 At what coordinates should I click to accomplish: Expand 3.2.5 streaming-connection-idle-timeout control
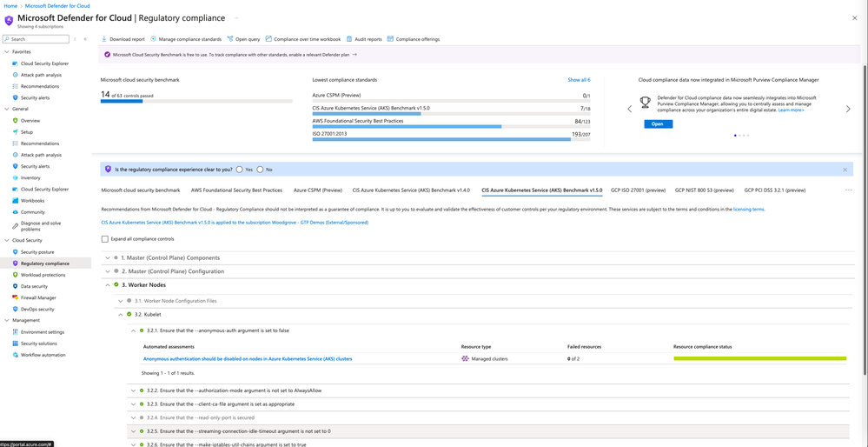point(134,431)
